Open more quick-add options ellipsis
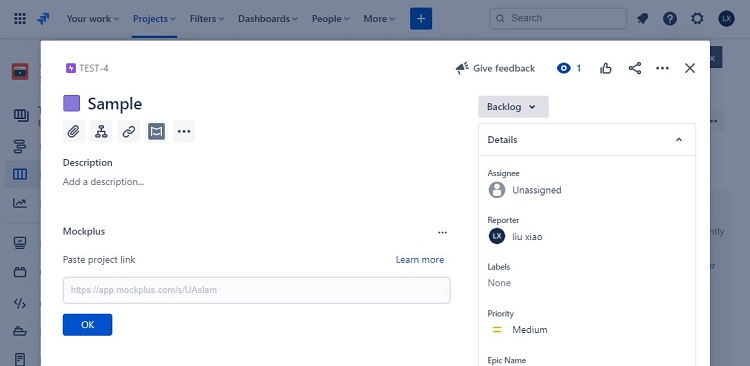 click(x=184, y=131)
